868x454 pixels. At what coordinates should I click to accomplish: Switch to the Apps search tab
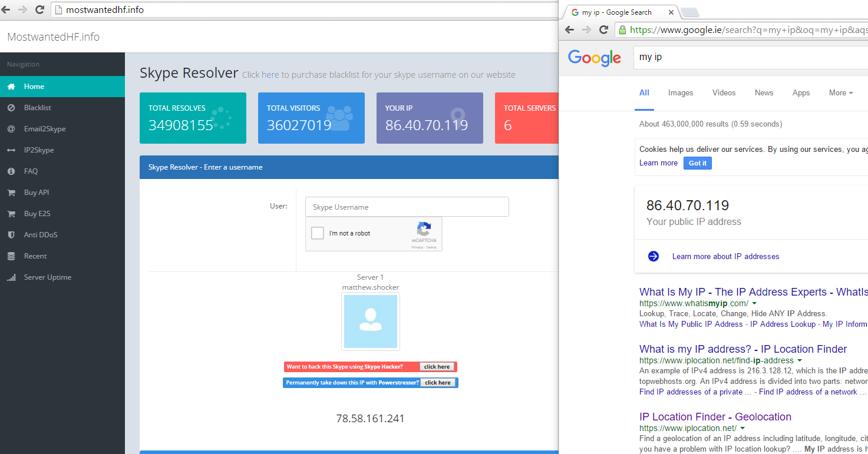[x=801, y=92]
